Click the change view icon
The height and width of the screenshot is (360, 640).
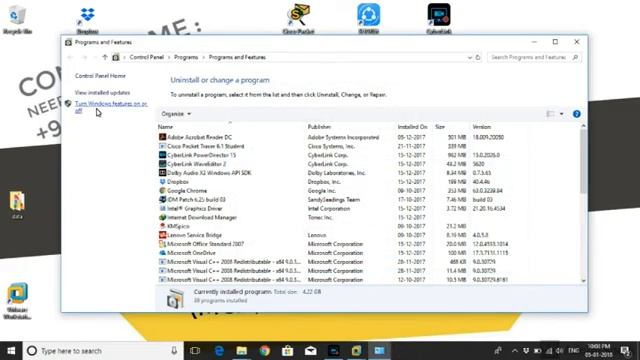click(x=550, y=114)
